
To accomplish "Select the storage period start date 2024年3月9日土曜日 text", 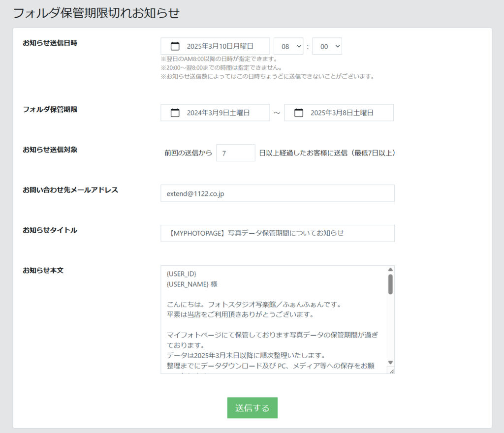I will pos(218,113).
